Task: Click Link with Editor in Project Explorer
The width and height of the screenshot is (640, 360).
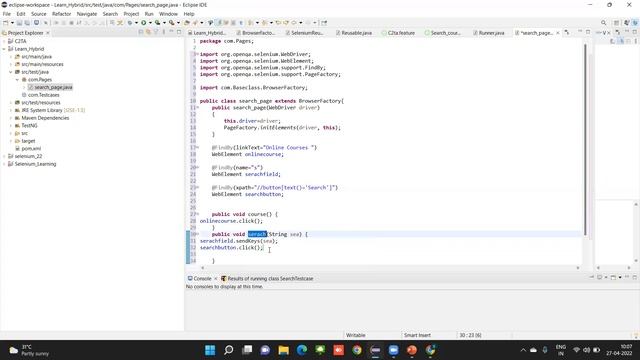Action: point(148,32)
